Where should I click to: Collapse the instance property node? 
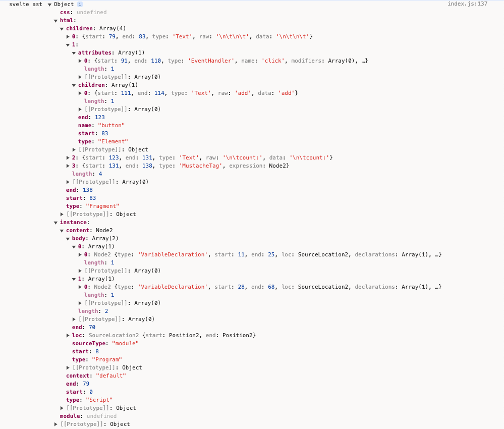click(x=56, y=223)
